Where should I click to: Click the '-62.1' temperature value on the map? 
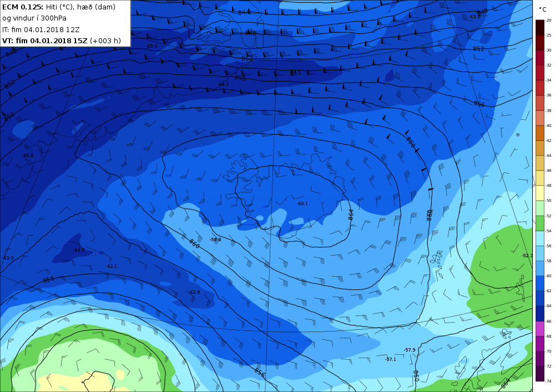coord(112,266)
